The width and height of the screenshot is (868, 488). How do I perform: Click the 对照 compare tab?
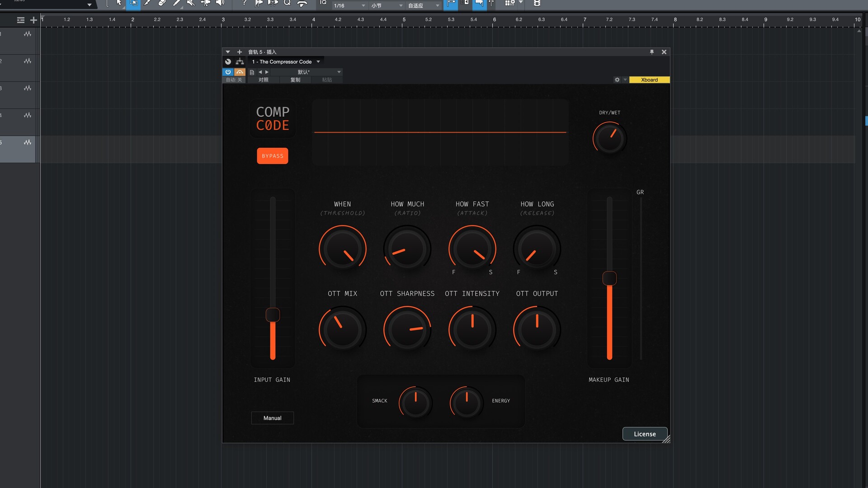pos(263,80)
